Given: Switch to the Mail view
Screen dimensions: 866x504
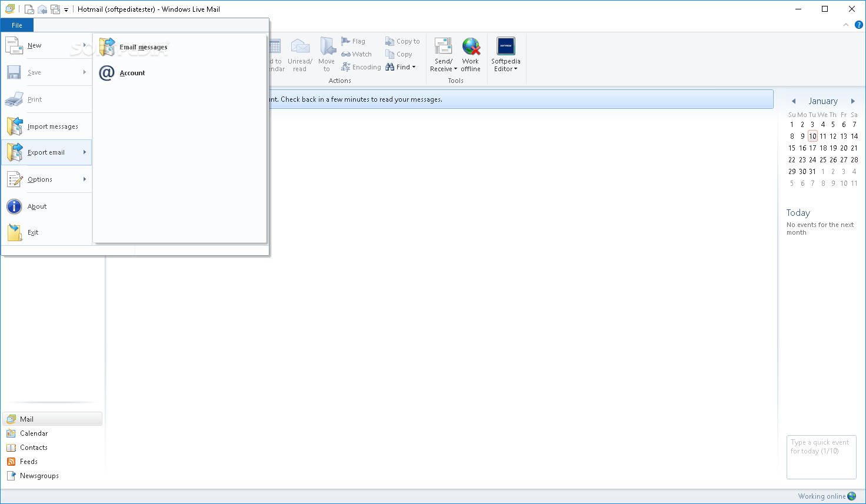Looking at the screenshot, I should (x=52, y=419).
